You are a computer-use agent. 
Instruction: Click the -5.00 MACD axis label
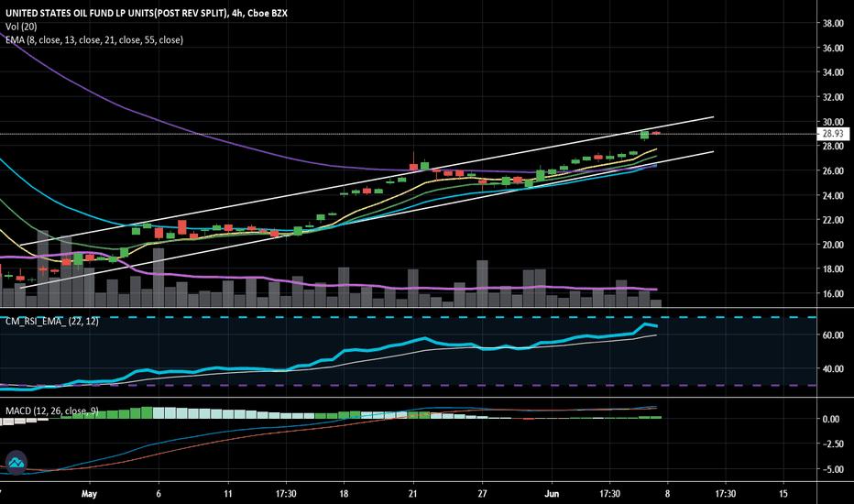[x=833, y=469]
